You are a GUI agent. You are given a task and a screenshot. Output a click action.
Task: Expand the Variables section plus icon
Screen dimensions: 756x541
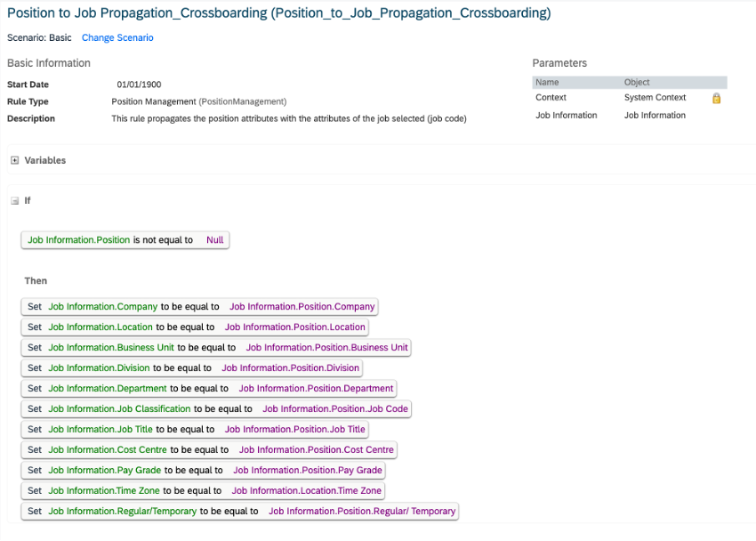(15, 160)
